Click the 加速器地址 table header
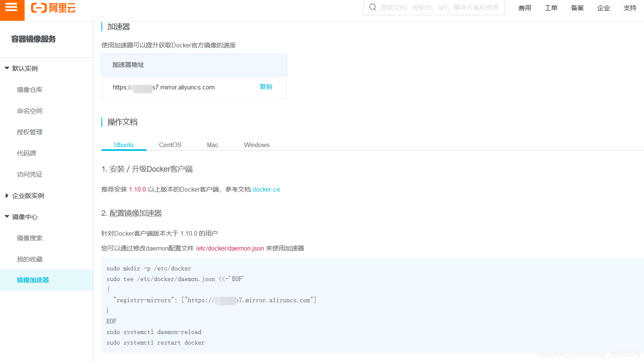This screenshot has height=362, width=644. click(128, 65)
